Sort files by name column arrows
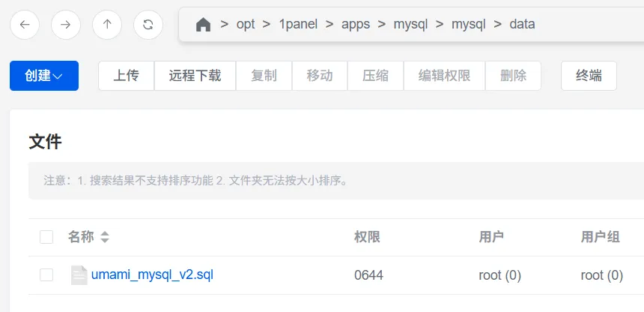Screen dimensions: 644x312 pyautogui.click(x=105, y=237)
